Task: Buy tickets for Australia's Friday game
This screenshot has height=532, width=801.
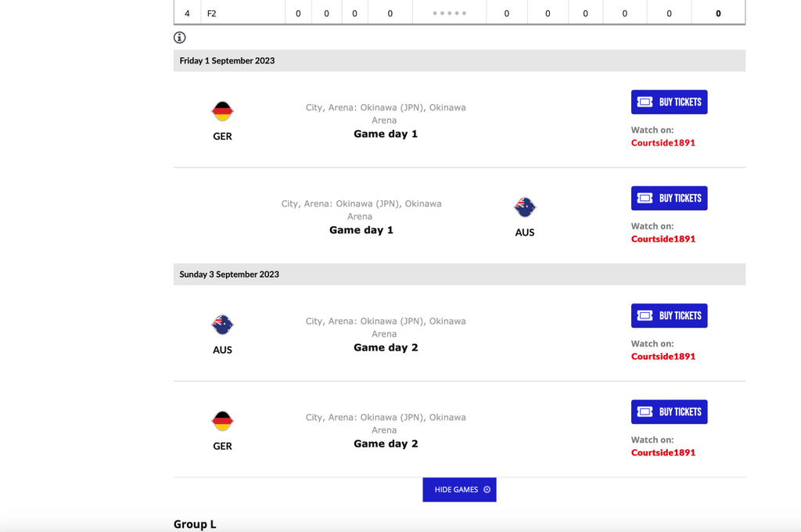Action: pos(669,199)
